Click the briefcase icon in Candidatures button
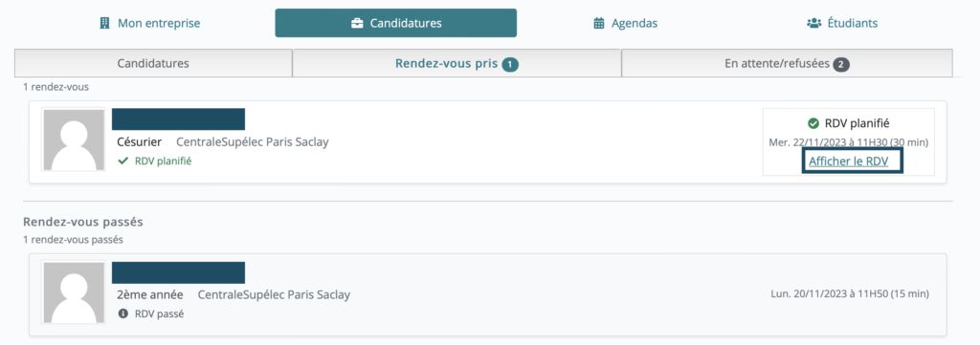The height and width of the screenshot is (345, 980). pos(357,23)
